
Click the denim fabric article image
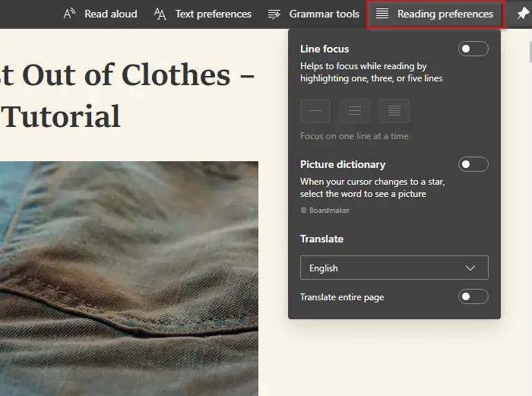pos(129,278)
